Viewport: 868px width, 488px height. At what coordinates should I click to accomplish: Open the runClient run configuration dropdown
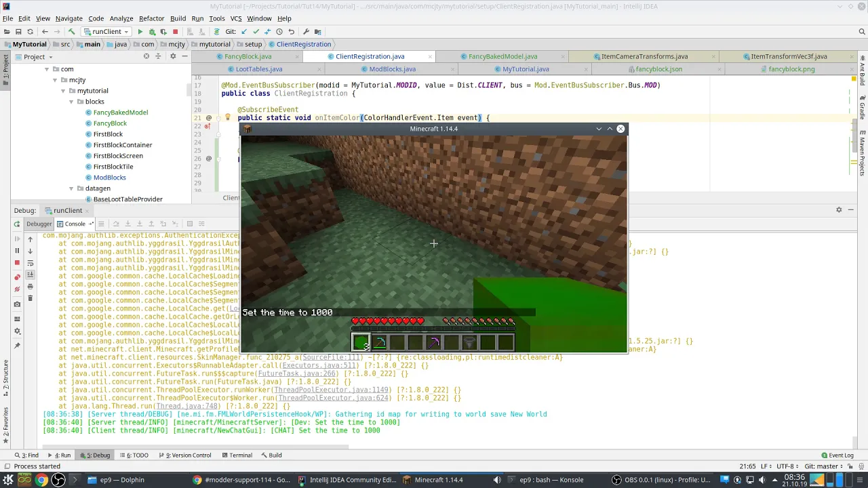coord(107,32)
